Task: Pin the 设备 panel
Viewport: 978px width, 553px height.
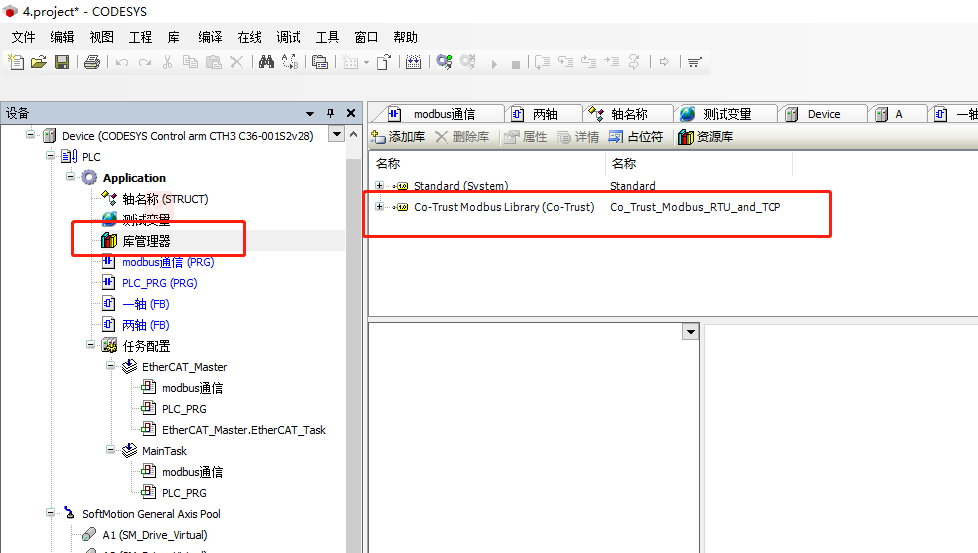Action: [331, 113]
